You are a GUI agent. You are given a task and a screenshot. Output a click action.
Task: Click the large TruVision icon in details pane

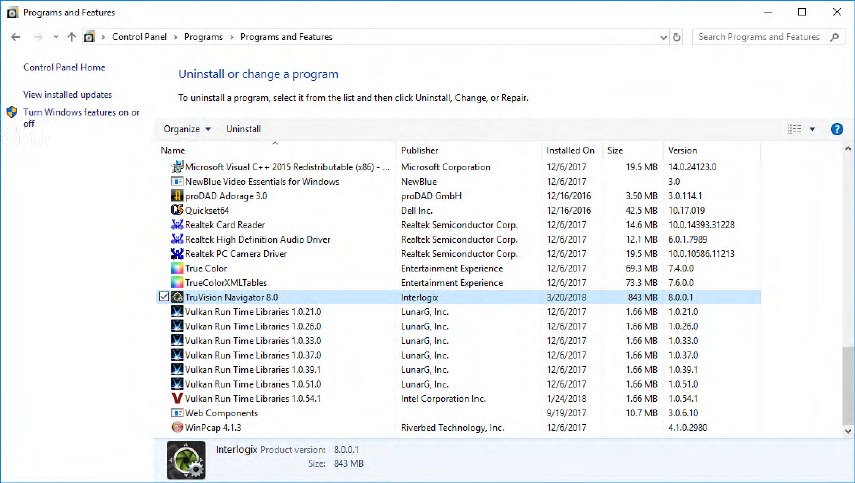point(186,460)
